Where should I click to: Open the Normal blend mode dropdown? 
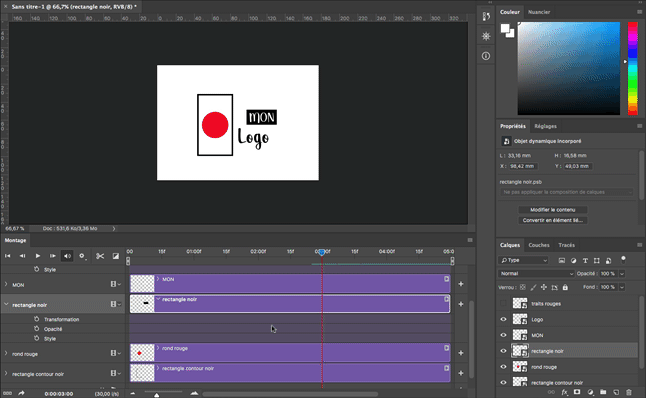(536, 274)
